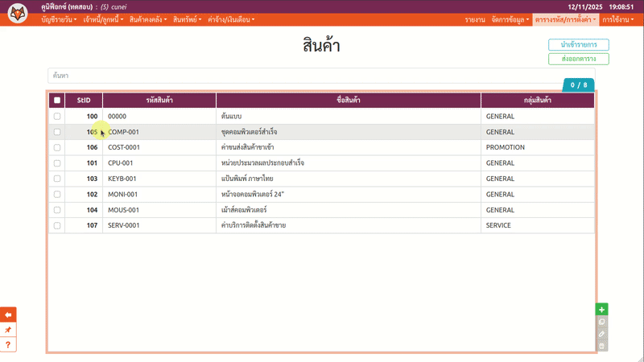The image size is (644, 362).
Task: Expand the ค่าจ้าง/เงินเดือน dropdown menu
Action: (230, 19)
